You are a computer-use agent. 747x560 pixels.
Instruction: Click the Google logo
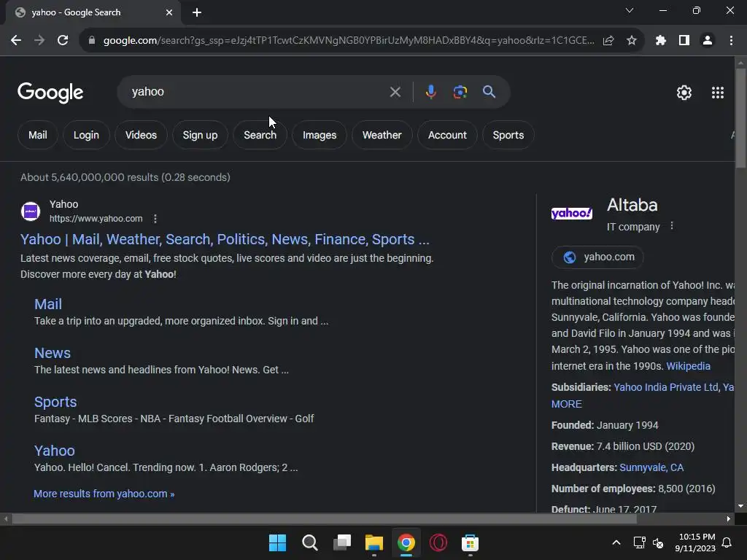pyautogui.click(x=50, y=93)
